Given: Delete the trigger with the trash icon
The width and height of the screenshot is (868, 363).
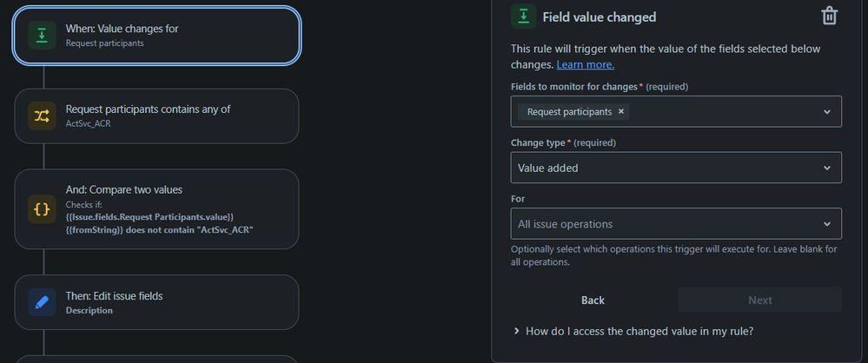Looking at the screenshot, I should (830, 16).
